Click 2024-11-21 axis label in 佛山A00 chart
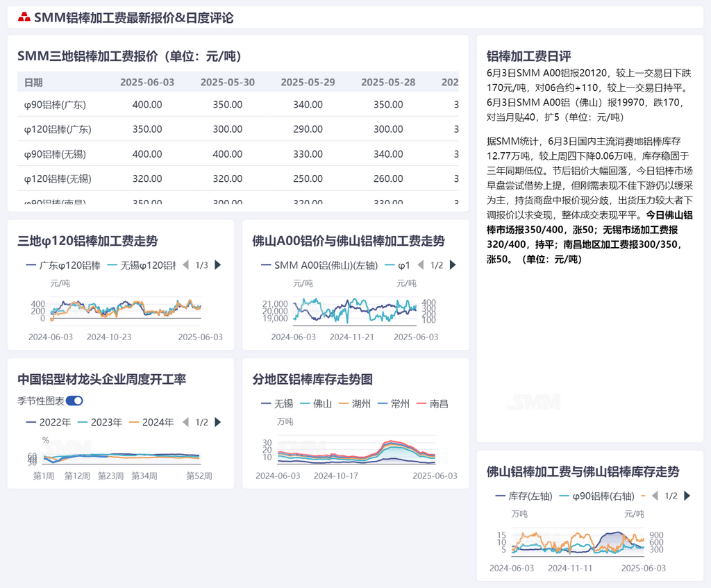 (x=352, y=337)
